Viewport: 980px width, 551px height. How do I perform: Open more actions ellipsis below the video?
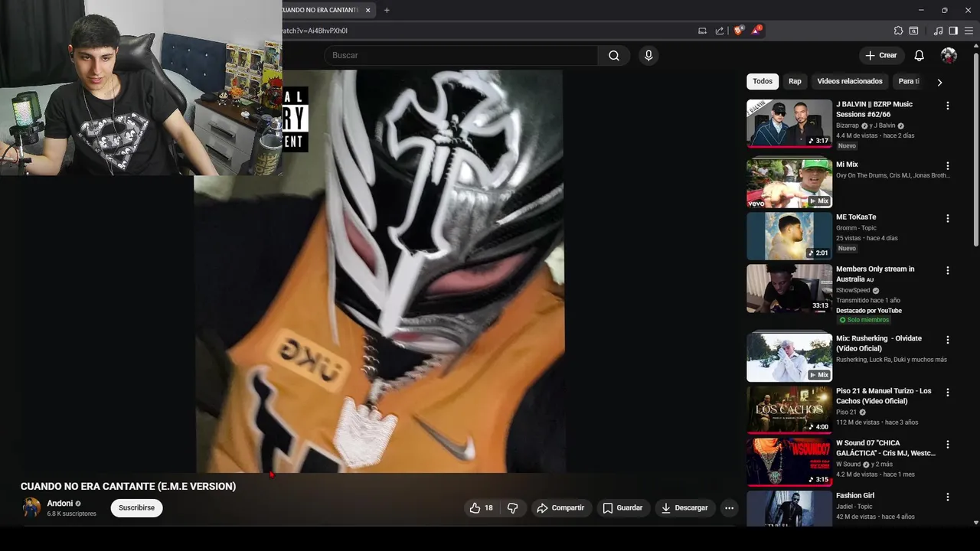pyautogui.click(x=729, y=508)
